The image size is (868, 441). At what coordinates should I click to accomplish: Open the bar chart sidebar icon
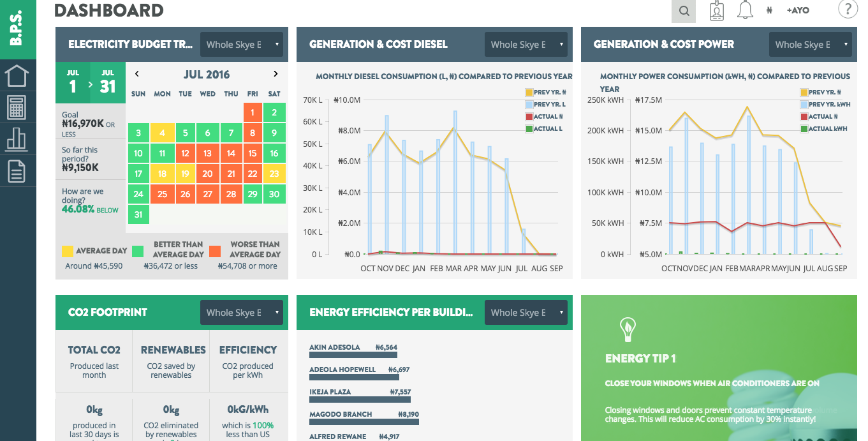tap(17, 139)
